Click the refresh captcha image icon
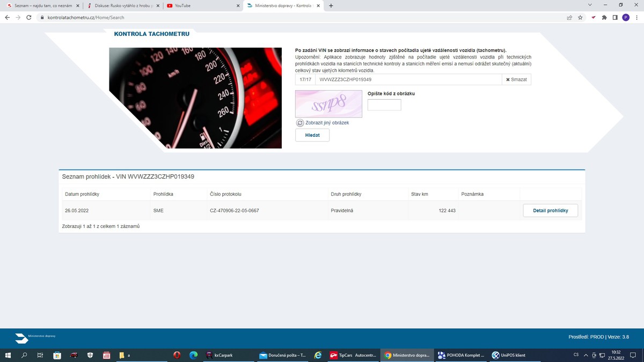The height and width of the screenshot is (362, 644). (300, 123)
